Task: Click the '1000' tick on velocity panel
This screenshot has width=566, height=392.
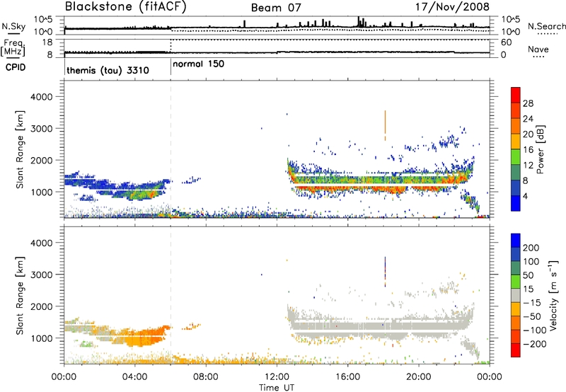Action: (x=42, y=338)
